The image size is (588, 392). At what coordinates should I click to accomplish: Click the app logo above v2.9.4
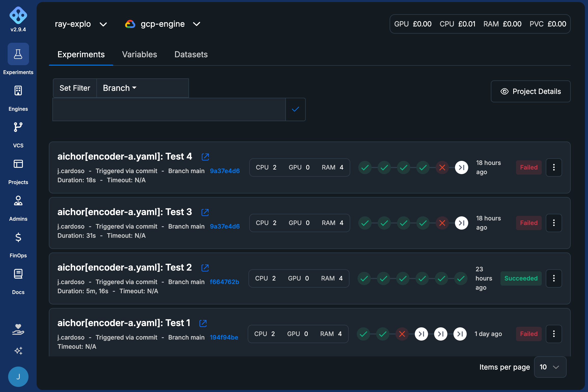tap(18, 15)
